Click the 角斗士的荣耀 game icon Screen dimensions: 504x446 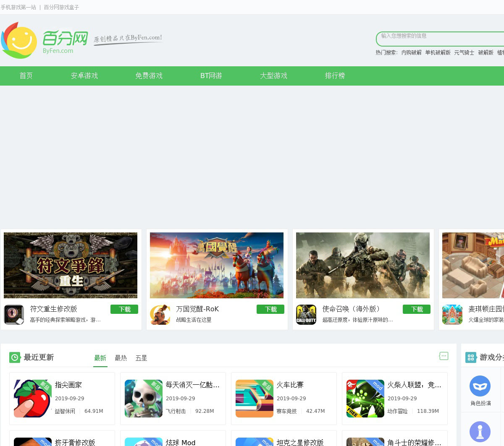pos(365,442)
